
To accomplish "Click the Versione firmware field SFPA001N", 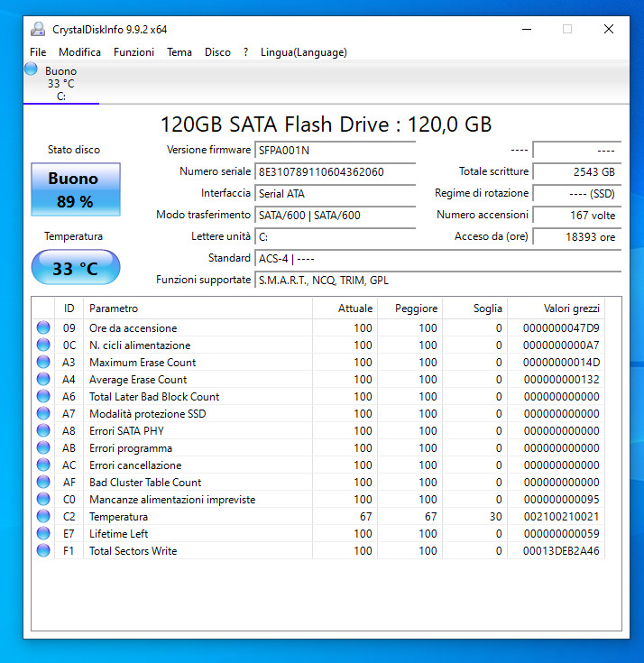I will [336, 150].
